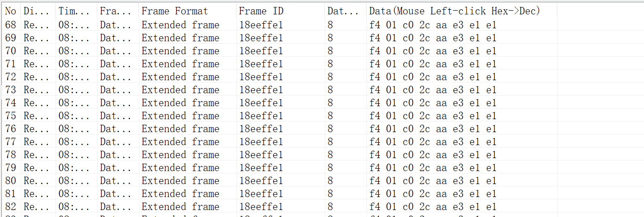Click the truncated Dat... length column header
The width and height of the screenshot is (644, 217).
click(343, 11)
